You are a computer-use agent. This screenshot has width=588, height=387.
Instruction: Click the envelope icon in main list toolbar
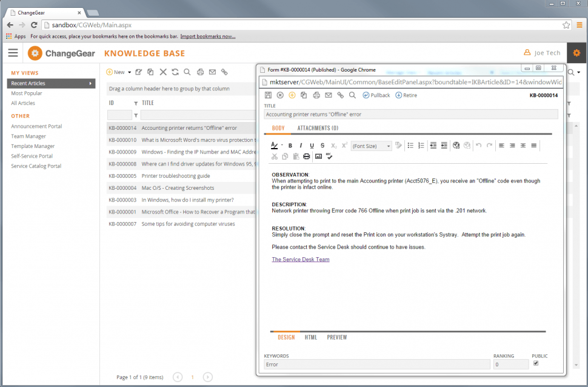click(212, 72)
